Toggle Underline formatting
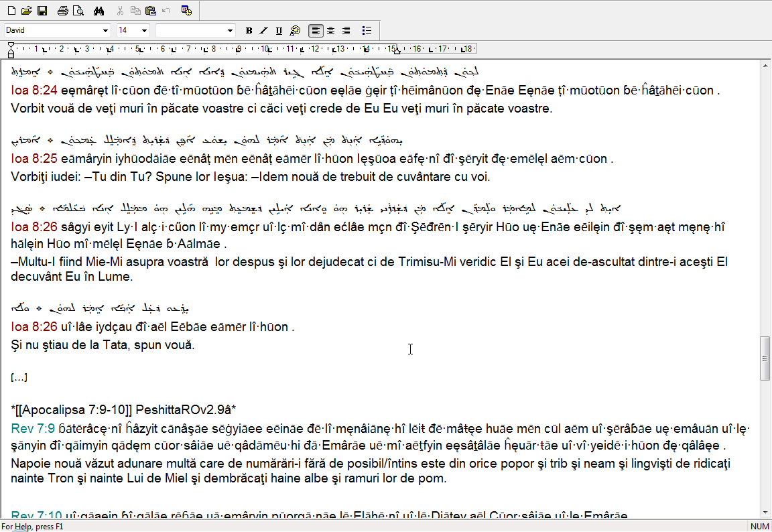This screenshot has width=772, height=532. click(x=279, y=31)
